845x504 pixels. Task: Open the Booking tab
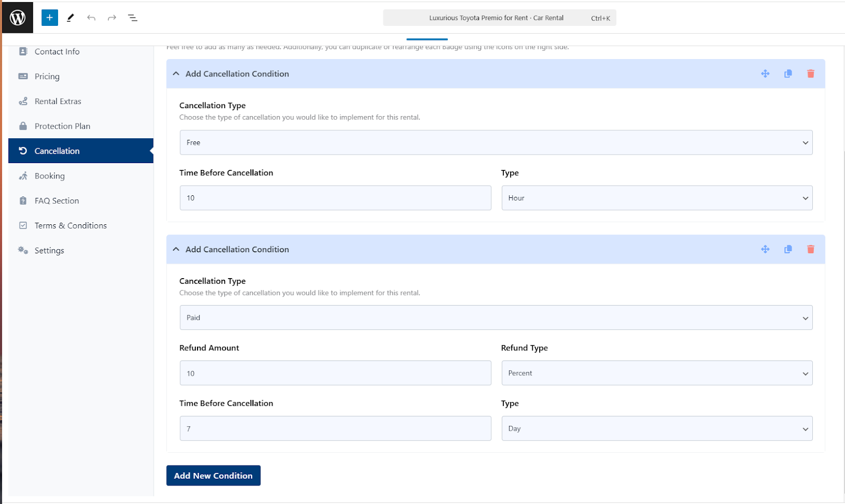click(x=81, y=176)
